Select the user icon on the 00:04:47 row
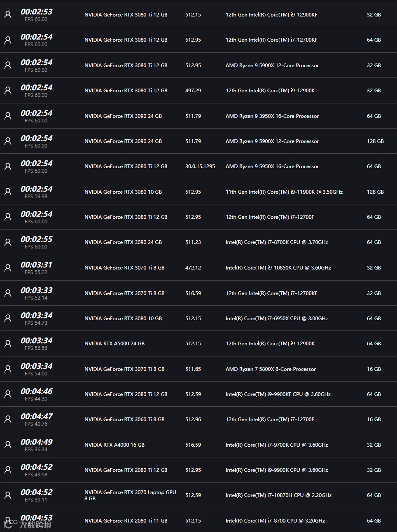This screenshot has width=397, height=532. coord(8,420)
